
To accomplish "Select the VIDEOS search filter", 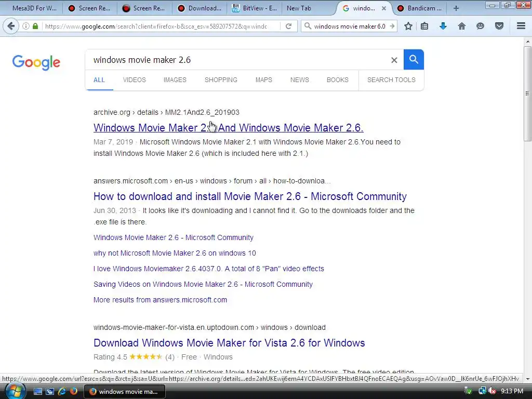I will click(x=135, y=80).
